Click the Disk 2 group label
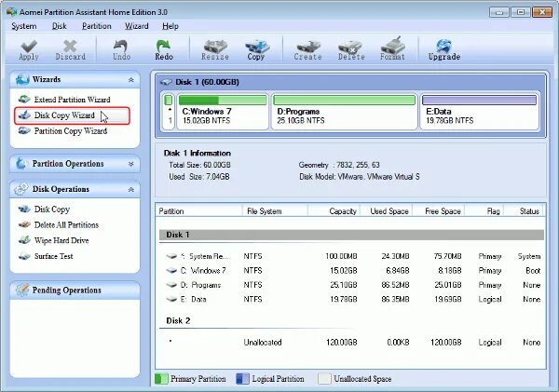 click(x=178, y=320)
